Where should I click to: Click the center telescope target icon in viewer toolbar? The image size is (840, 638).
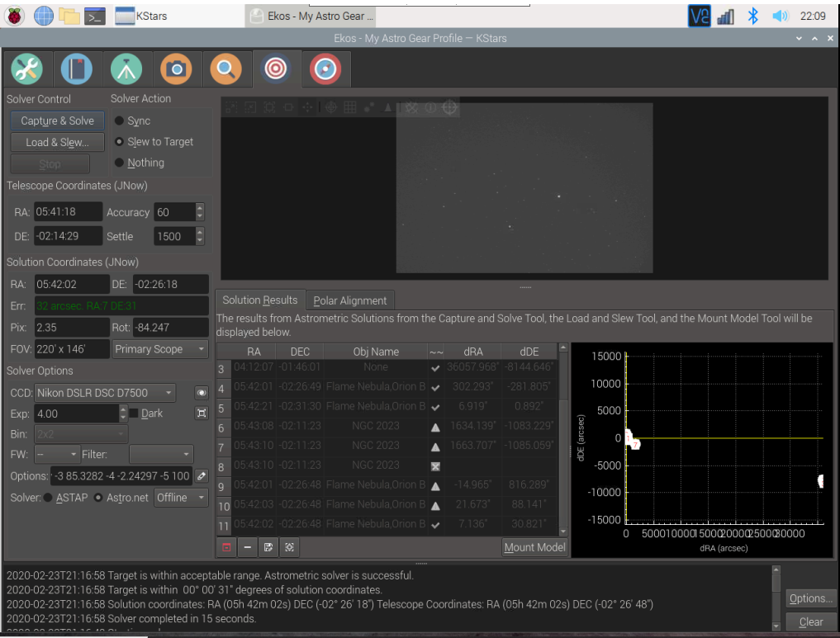point(449,107)
